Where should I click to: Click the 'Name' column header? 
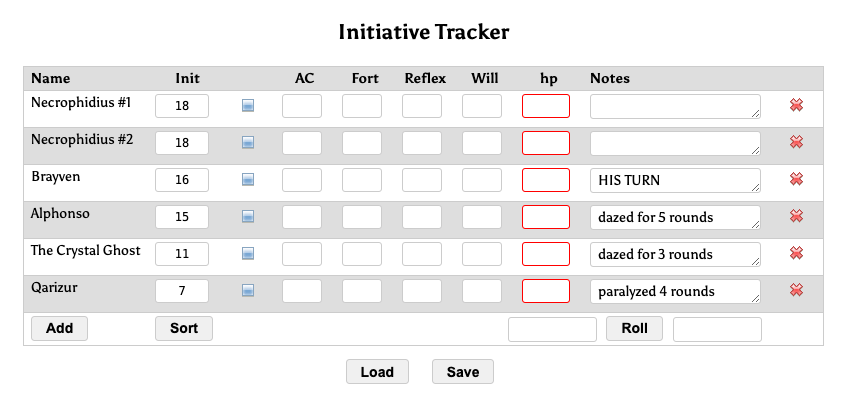pos(50,79)
